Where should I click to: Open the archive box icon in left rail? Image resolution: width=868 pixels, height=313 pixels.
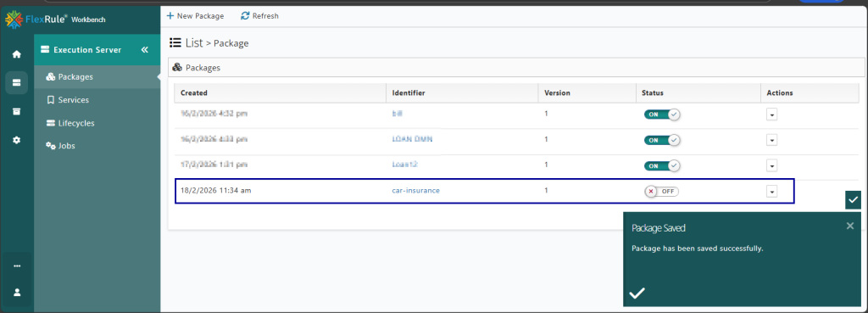(17, 111)
